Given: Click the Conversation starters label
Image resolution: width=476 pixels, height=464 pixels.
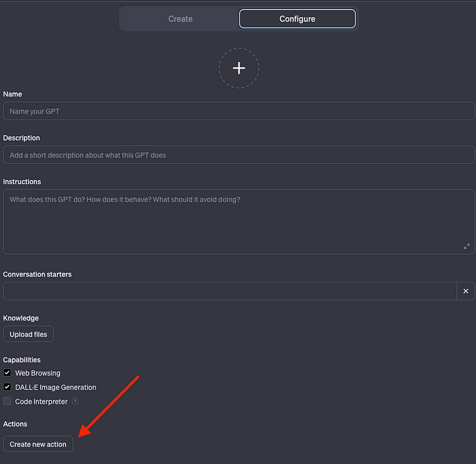Looking at the screenshot, I should tap(37, 274).
